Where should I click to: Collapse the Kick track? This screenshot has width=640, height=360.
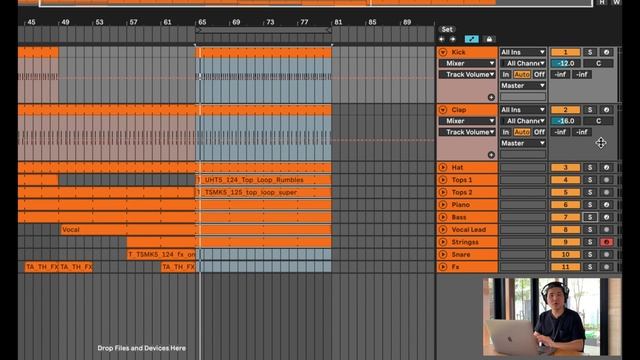click(443, 52)
